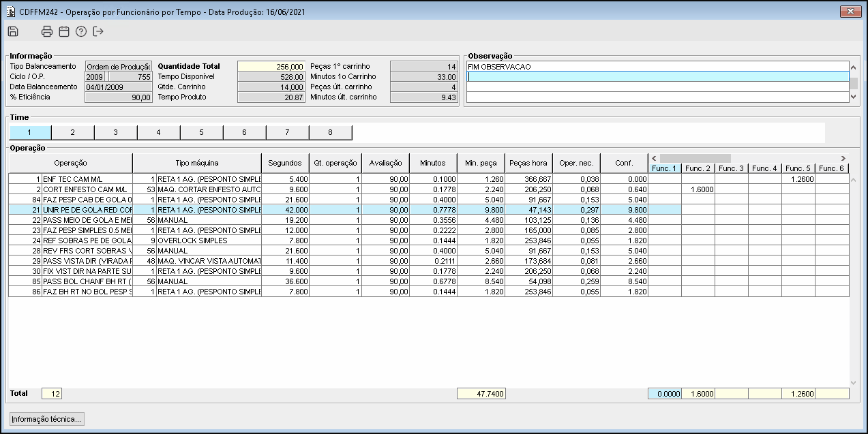
Task: Select Time tab 3
Action: (115, 133)
